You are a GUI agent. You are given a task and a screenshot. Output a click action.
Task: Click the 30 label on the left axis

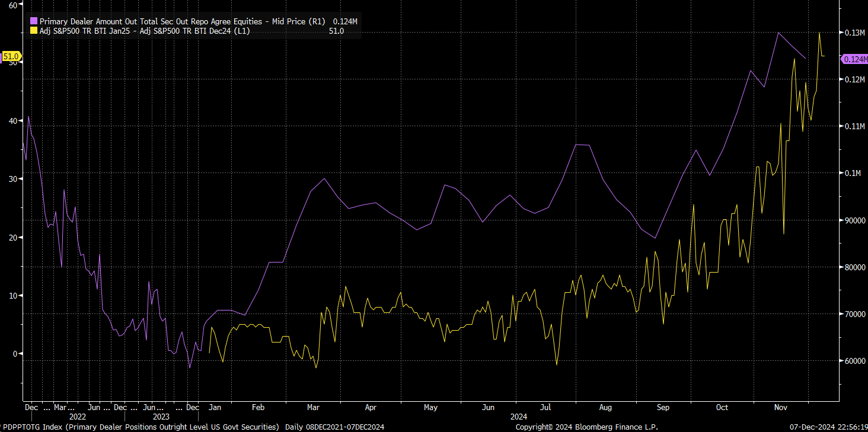tap(12, 179)
